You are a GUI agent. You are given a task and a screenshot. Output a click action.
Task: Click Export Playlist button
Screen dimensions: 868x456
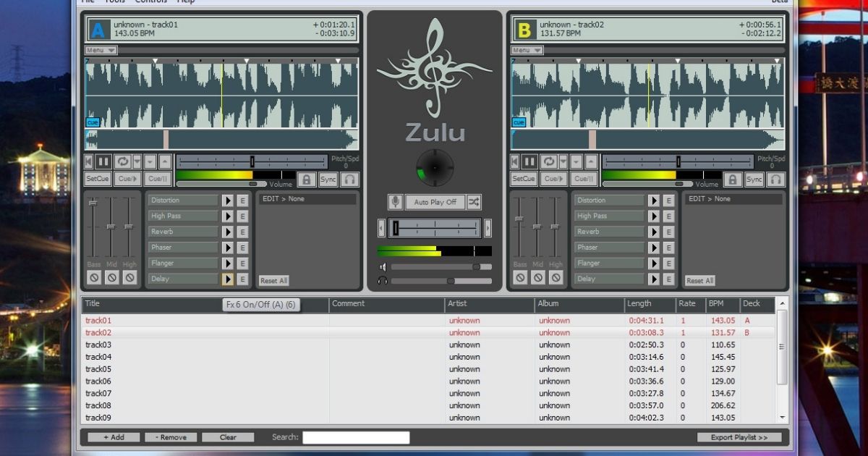click(x=739, y=437)
